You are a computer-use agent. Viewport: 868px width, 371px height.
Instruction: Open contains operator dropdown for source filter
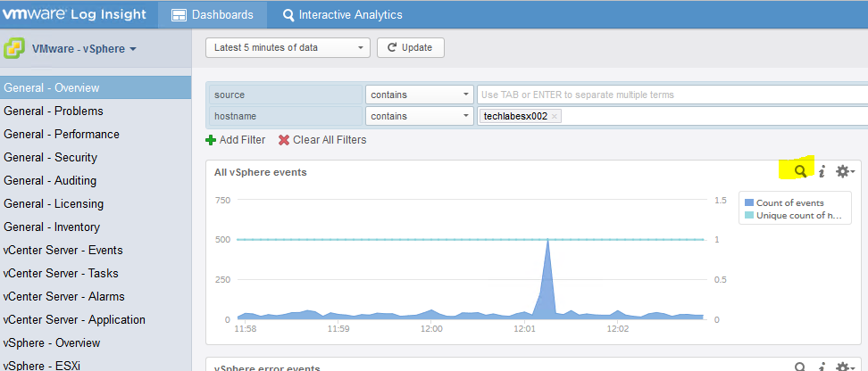[419, 95]
